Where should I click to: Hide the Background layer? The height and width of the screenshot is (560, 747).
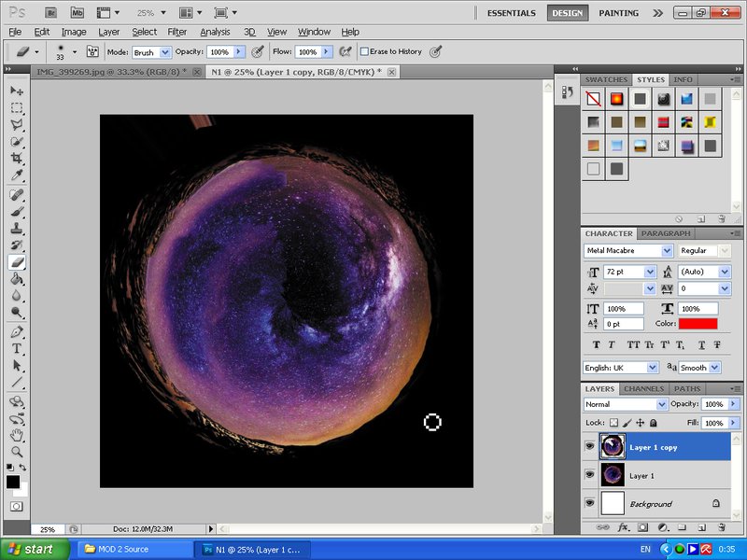(x=590, y=503)
